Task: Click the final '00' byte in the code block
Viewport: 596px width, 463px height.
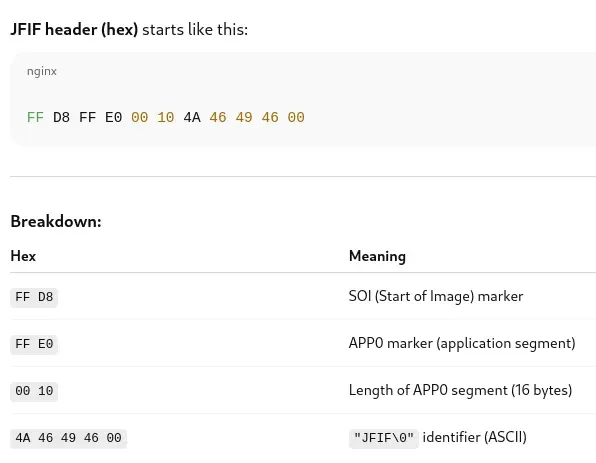Action: (296, 117)
